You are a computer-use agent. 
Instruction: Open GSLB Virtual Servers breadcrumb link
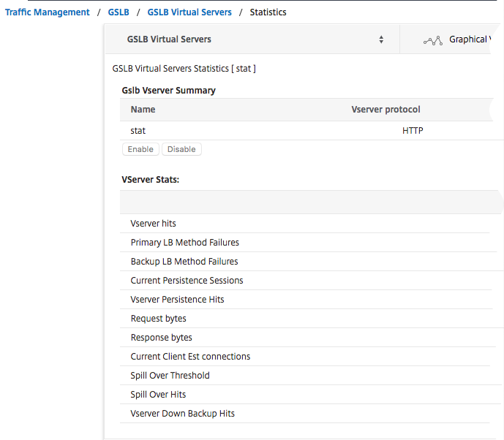189,12
